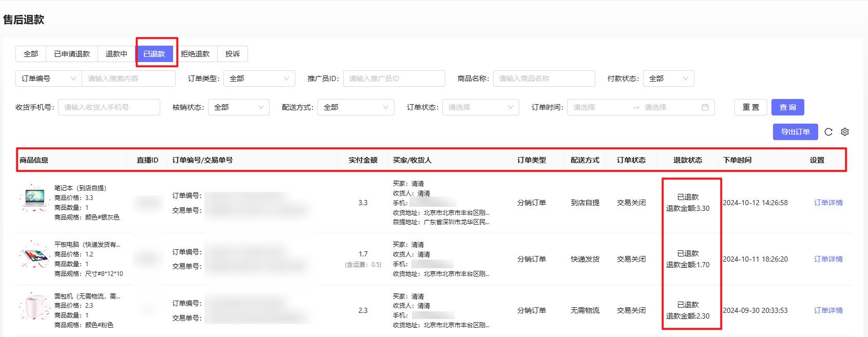Select the 拒绝退款 tab
Viewport: 868px width, 337px height.
tap(195, 54)
